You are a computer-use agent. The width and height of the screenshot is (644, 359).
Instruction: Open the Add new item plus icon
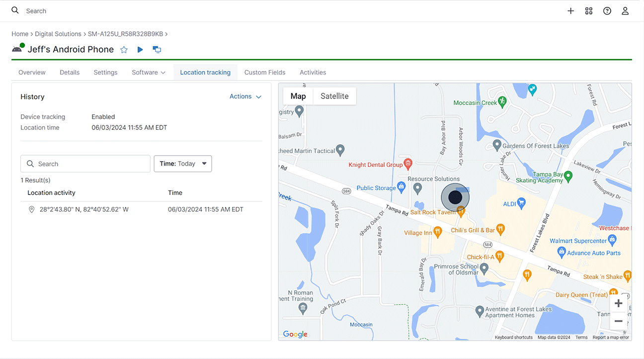[x=570, y=10]
